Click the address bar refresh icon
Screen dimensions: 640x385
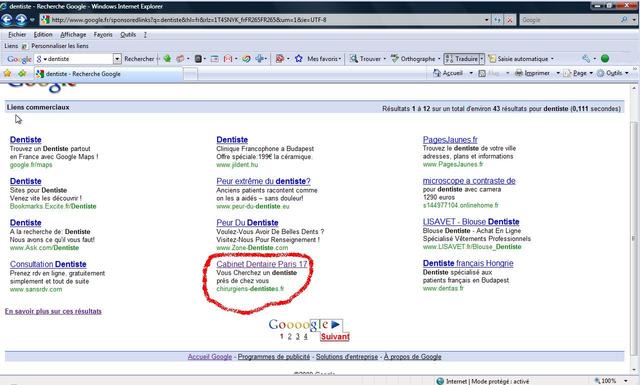pos(498,20)
